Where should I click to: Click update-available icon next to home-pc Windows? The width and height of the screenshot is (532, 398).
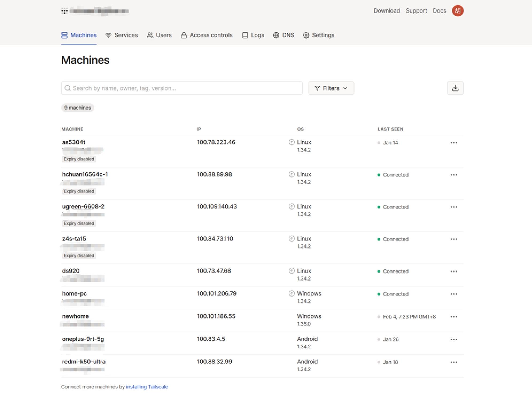(292, 294)
